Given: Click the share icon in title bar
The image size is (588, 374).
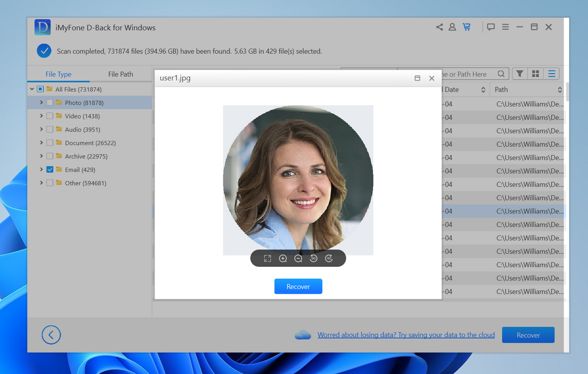Looking at the screenshot, I should (440, 27).
